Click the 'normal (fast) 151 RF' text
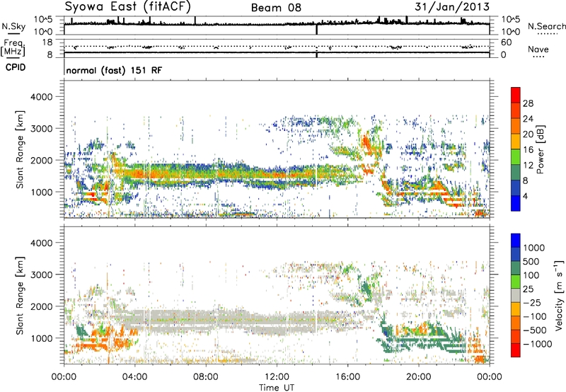The image size is (566, 392). (x=114, y=70)
